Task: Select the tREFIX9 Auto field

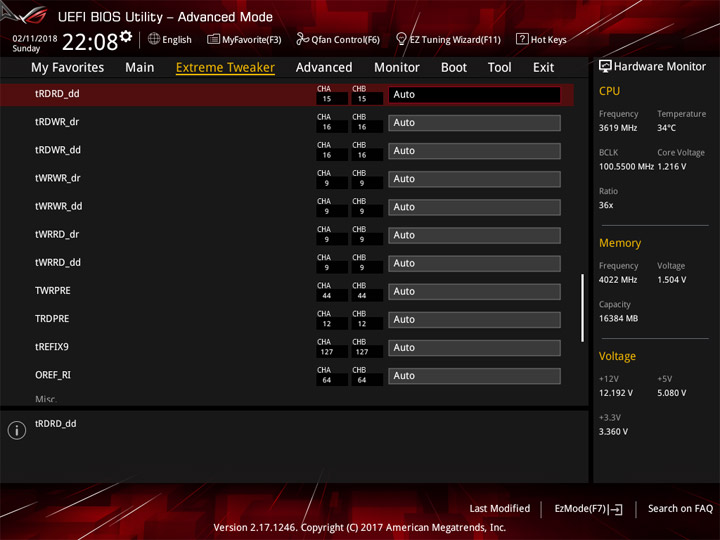Action: 474,348
